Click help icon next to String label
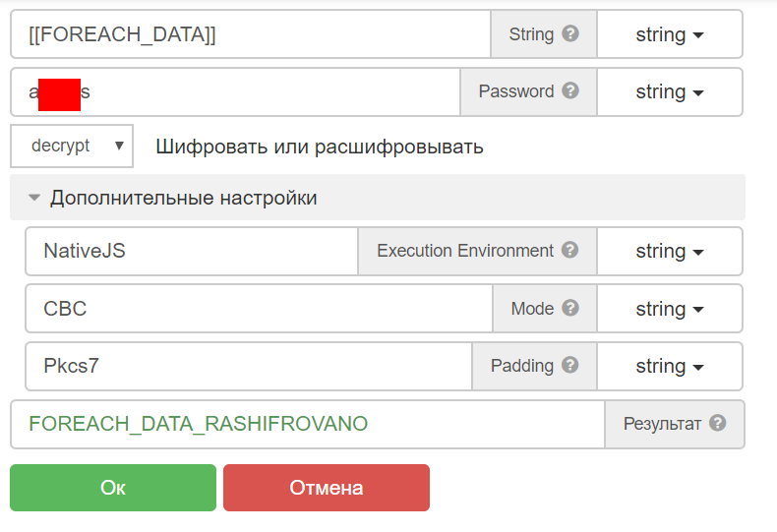 [x=570, y=34]
